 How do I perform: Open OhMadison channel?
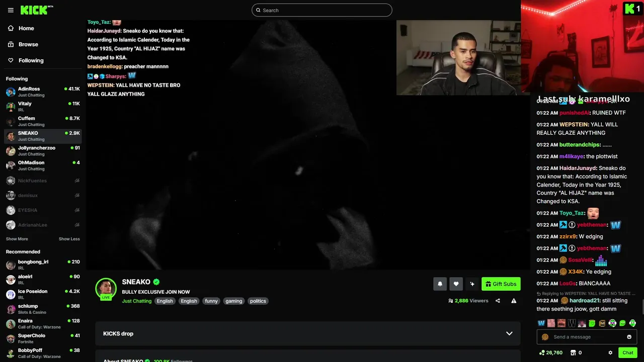click(x=43, y=165)
